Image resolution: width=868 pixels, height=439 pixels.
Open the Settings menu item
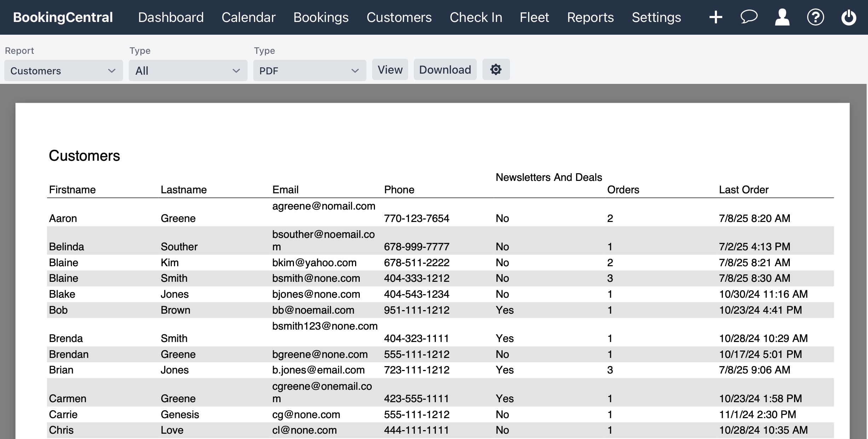coord(656,17)
